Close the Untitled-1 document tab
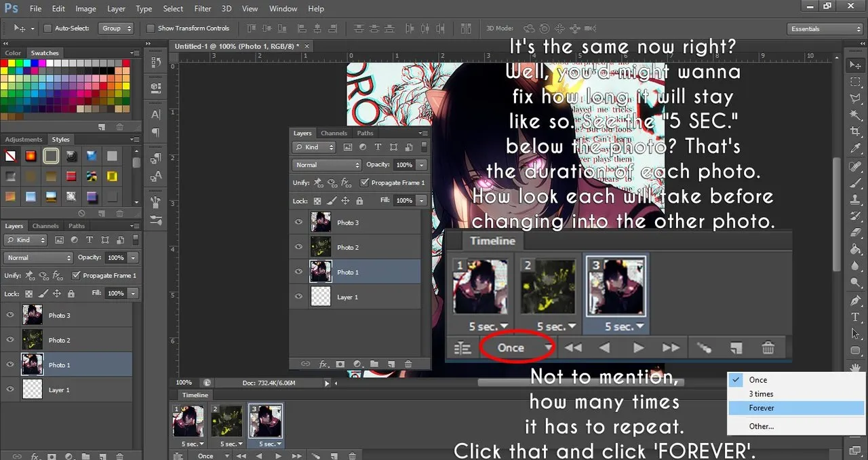The image size is (868, 460). pyautogui.click(x=307, y=46)
